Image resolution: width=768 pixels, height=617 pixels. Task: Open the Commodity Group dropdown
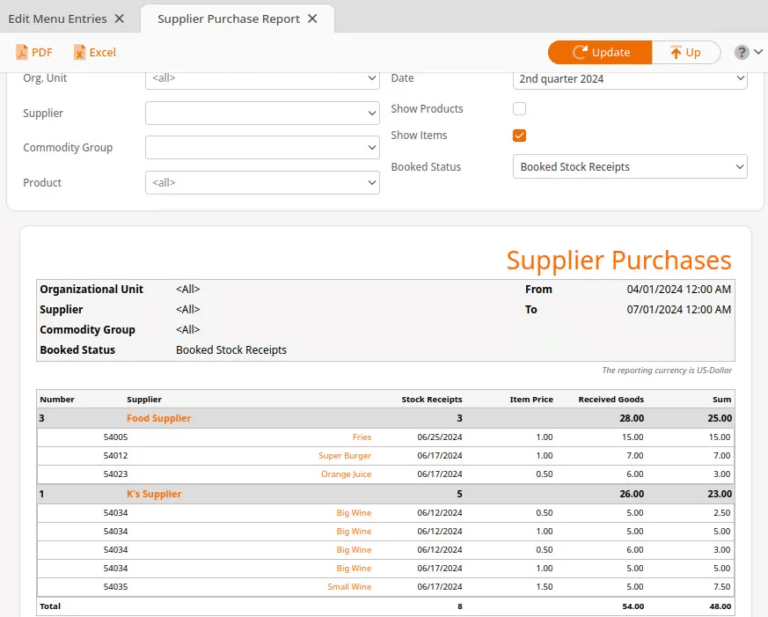click(x=262, y=147)
